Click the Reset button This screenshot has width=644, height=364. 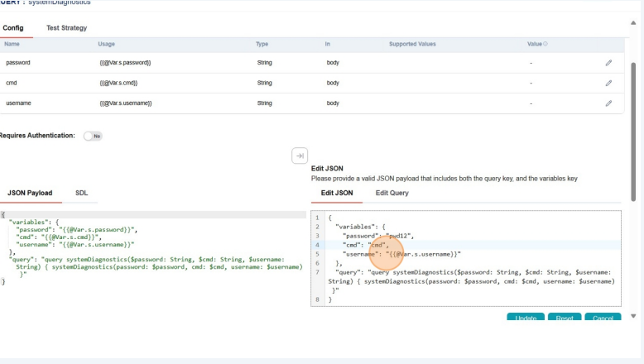(x=565, y=318)
